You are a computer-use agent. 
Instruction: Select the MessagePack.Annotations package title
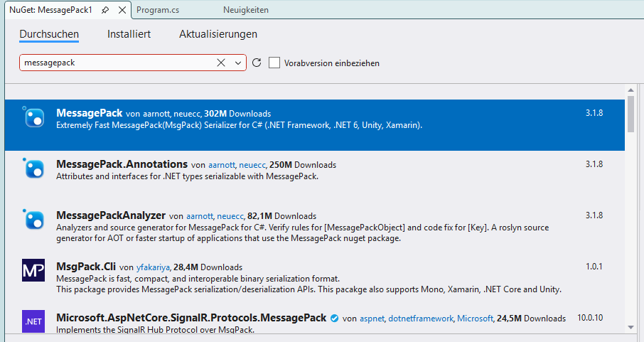[x=122, y=164]
